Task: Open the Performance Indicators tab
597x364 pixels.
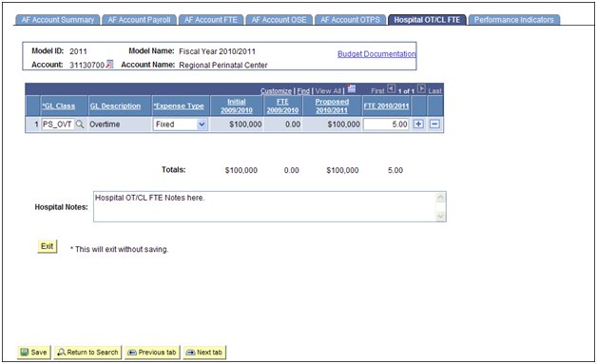Action: 513,20
